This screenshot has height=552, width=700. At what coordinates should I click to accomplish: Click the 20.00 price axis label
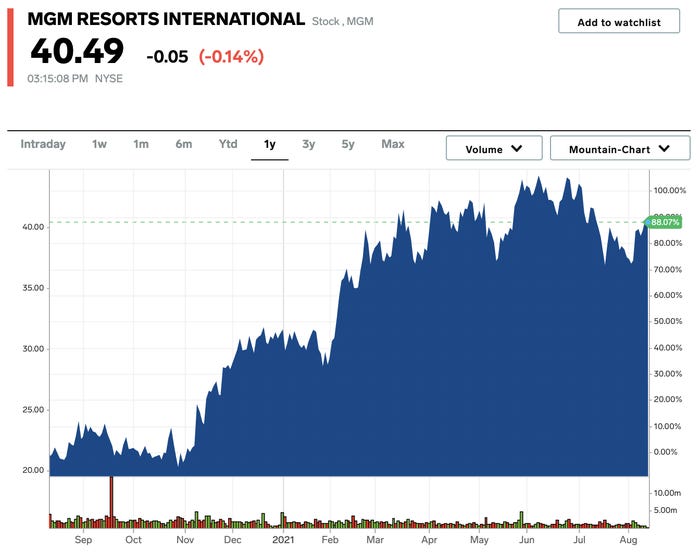(33, 470)
